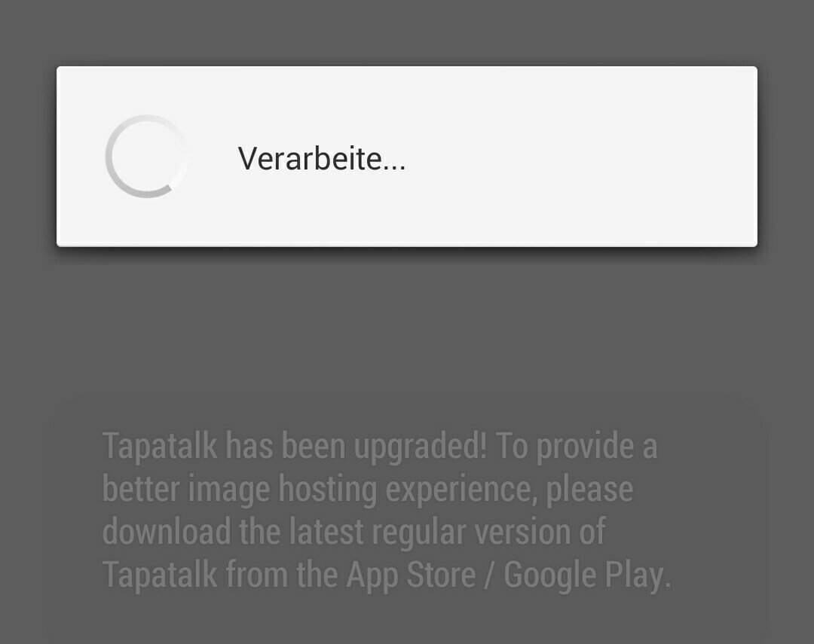The image size is (814, 644).
Task: Tap 'App Store' text in the message
Action: click(412, 575)
